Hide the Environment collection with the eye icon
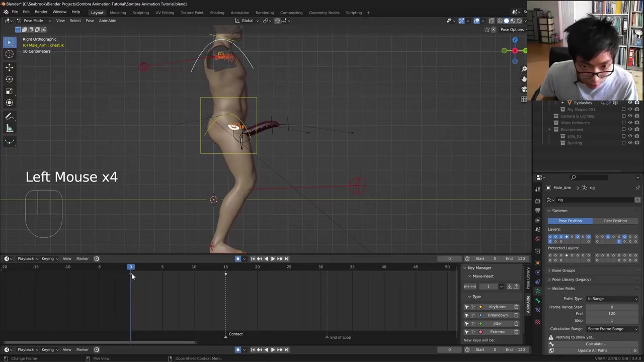This screenshot has width=644, height=362. [x=630, y=129]
